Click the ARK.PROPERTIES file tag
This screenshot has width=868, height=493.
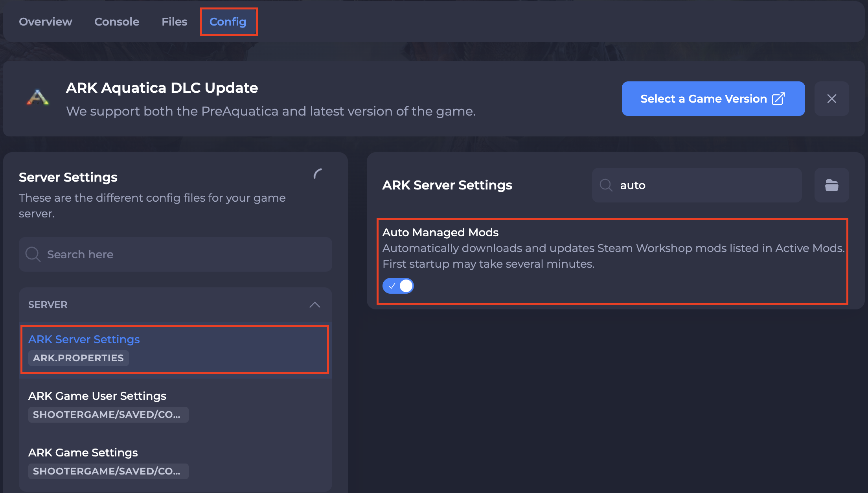78,358
